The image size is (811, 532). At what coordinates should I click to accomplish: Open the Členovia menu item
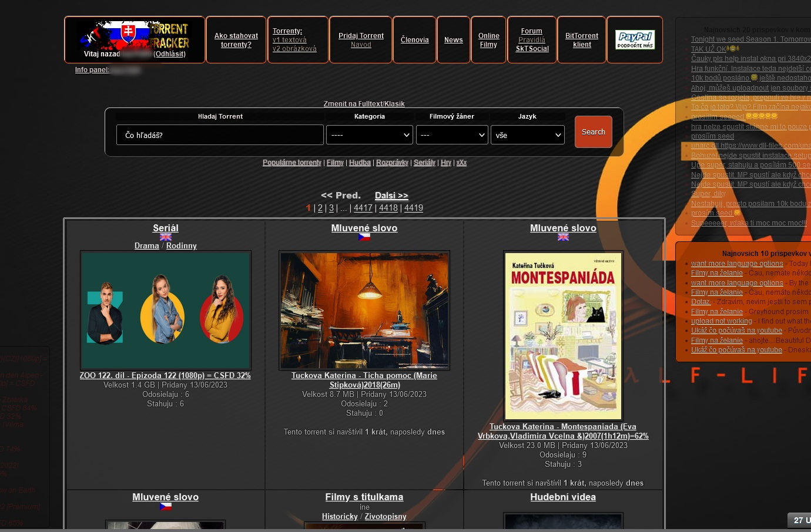point(415,40)
